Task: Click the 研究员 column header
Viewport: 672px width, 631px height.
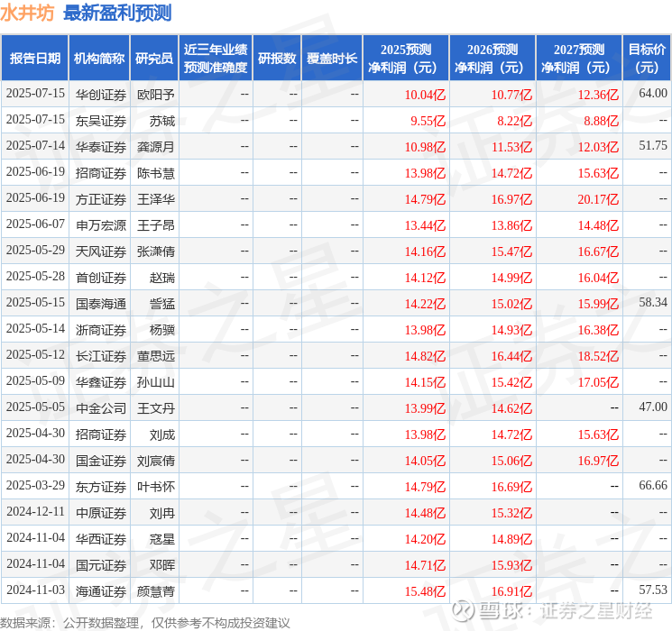Action: [154, 58]
